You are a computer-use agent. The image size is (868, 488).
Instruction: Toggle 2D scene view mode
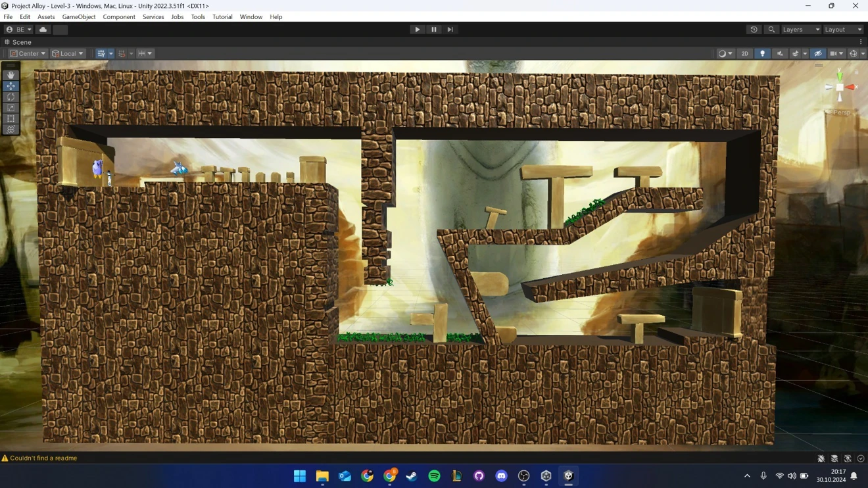coord(744,54)
